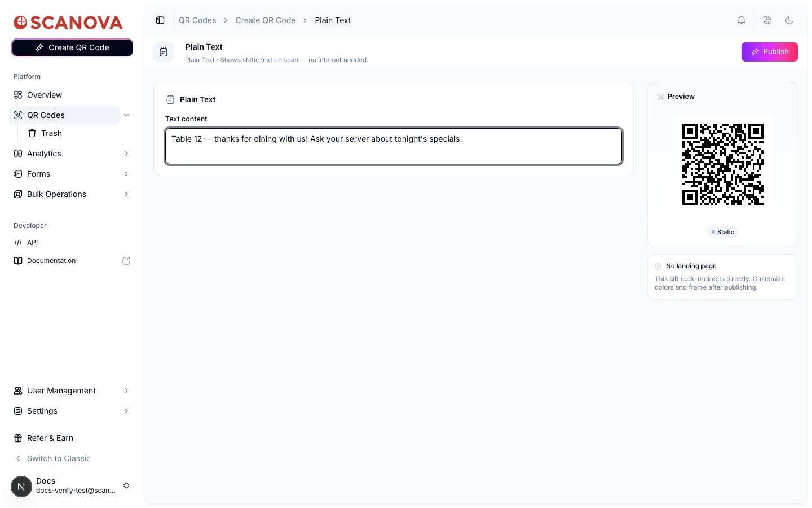Viewport: 812px width, 508px height.
Task: Go to Create QR Code breadcrumb
Action: click(266, 20)
